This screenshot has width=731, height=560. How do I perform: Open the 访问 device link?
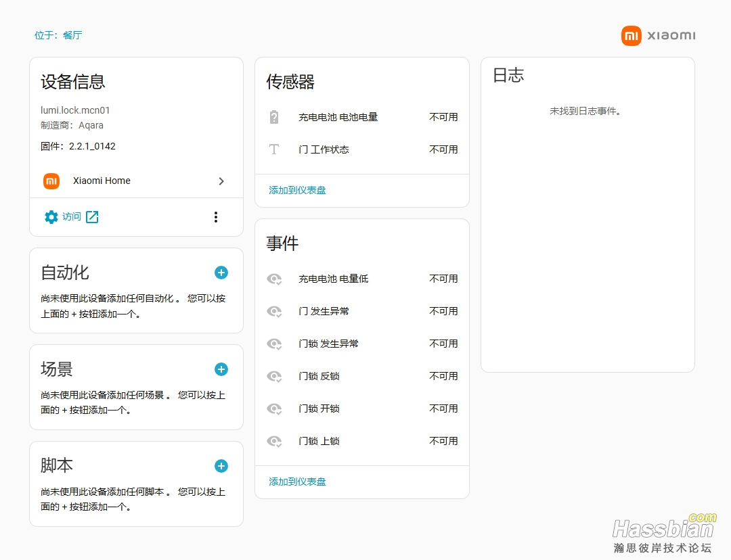point(71,216)
